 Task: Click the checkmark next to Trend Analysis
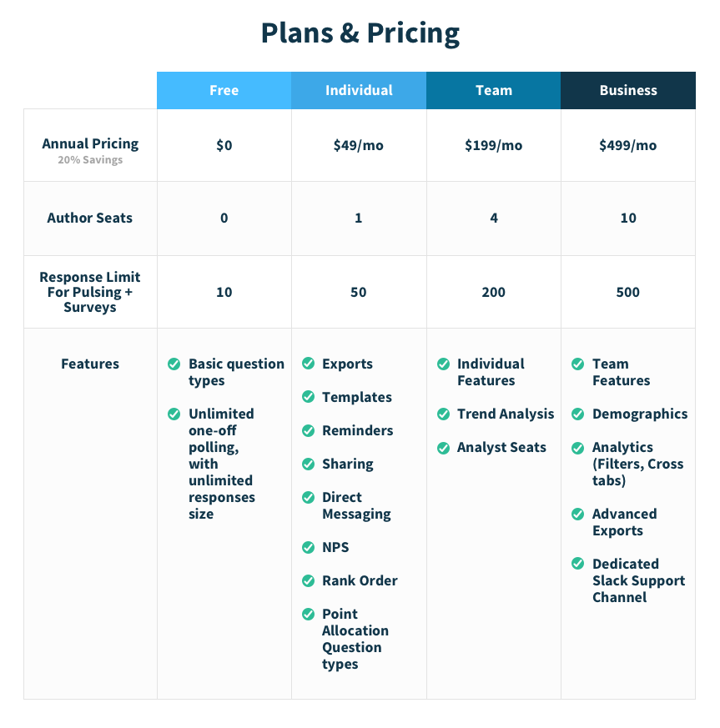pos(444,414)
